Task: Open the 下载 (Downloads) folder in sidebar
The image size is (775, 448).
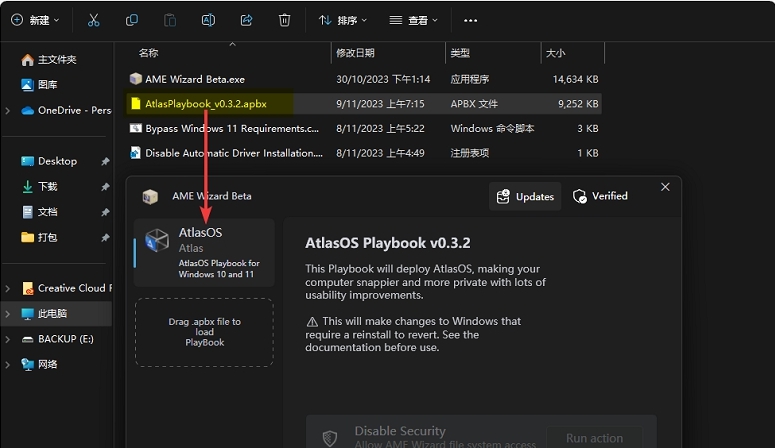Action: [47, 187]
